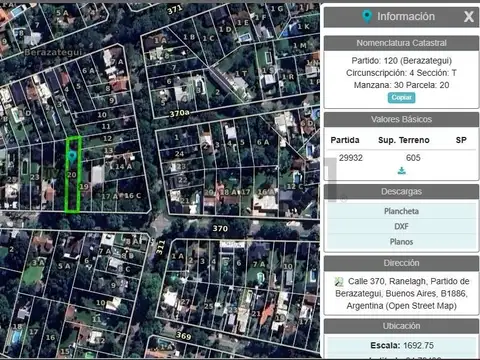The height and width of the screenshot is (360, 480).
Task: Click the Valores Básicos section header
Action: (x=401, y=119)
